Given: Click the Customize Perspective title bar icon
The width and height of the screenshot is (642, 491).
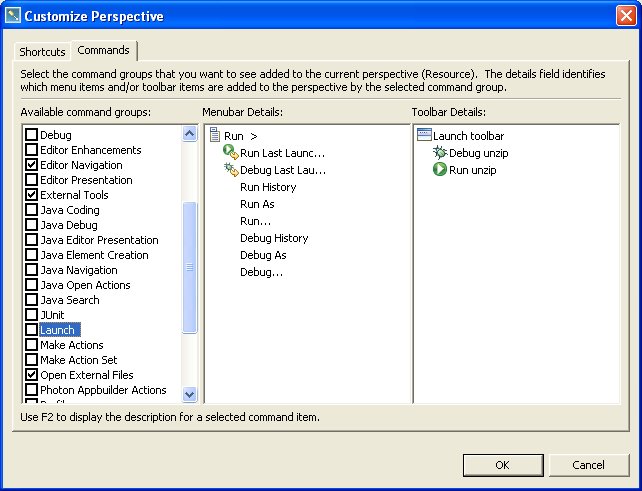Looking at the screenshot, I should [12, 16].
